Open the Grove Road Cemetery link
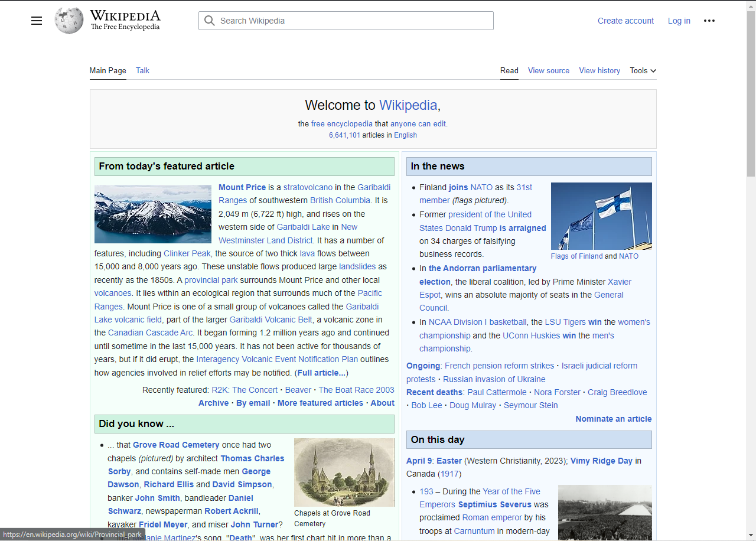Screen dimensions: 756x541 click(x=176, y=445)
